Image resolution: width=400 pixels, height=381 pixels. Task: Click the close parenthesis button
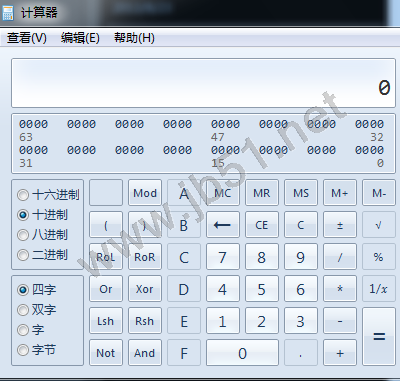(145, 225)
